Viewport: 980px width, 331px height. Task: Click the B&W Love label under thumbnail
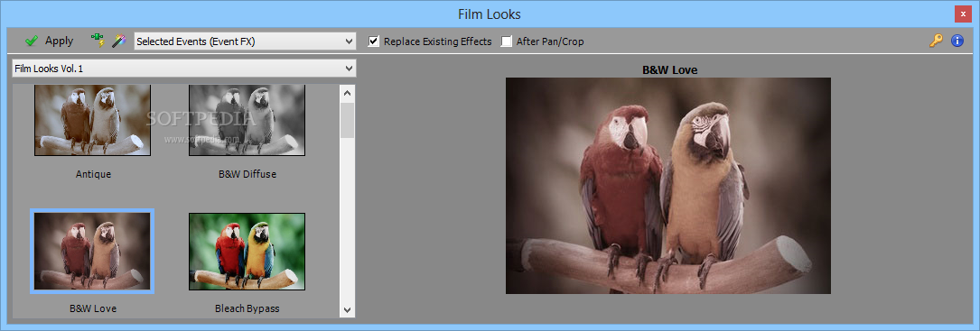pos(93,308)
